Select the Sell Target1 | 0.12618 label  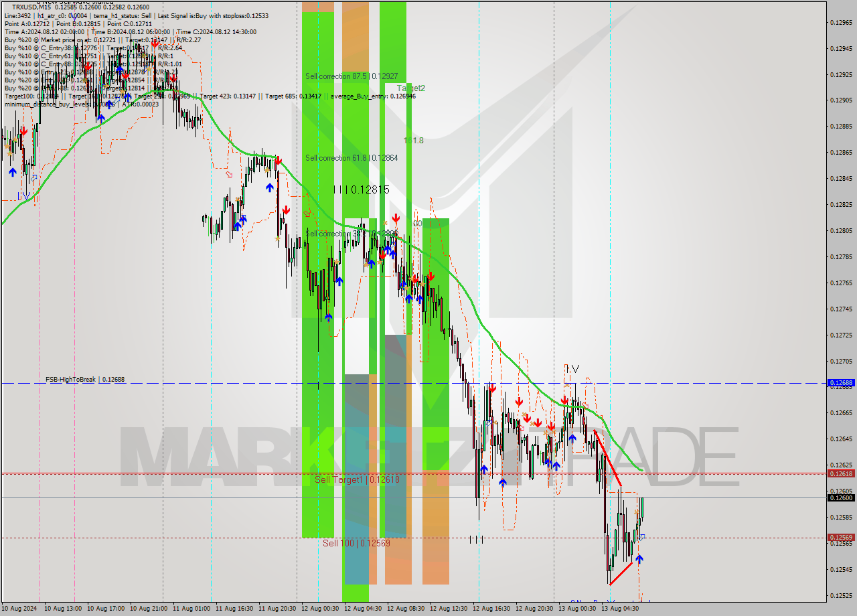click(x=357, y=479)
